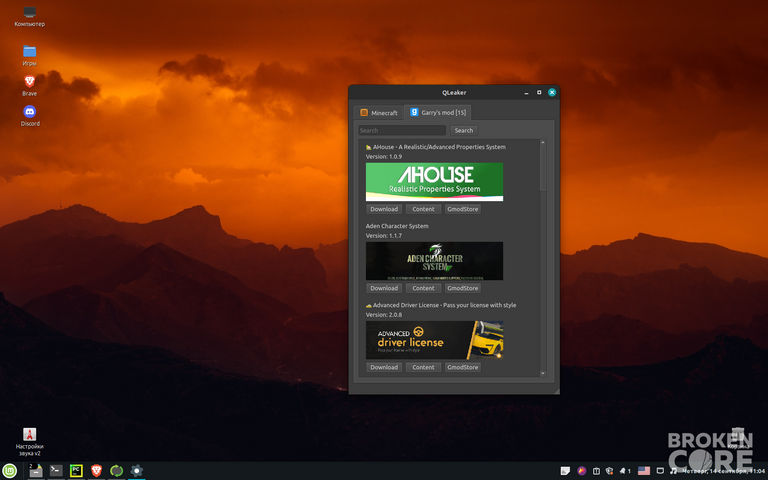
Task: Minimize the QLeaker window
Action: tap(526, 93)
